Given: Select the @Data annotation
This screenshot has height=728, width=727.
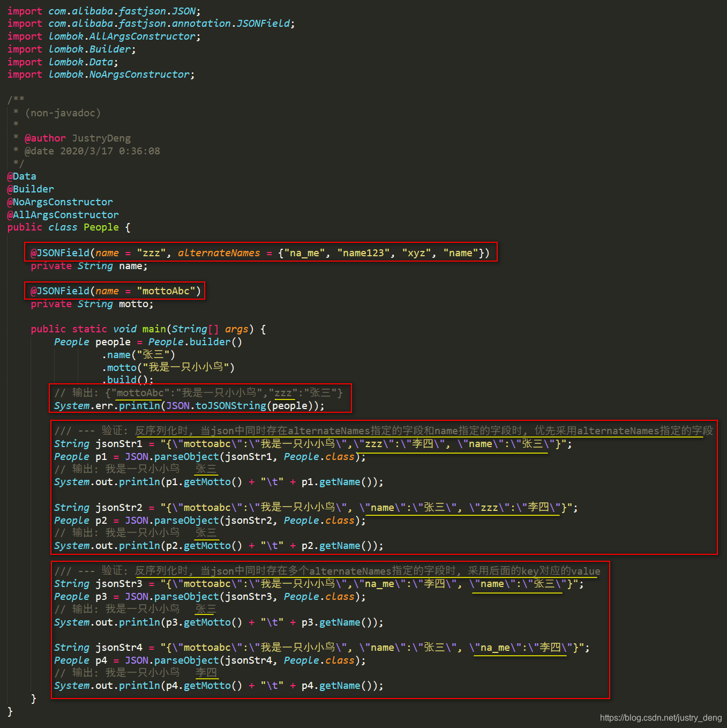Looking at the screenshot, I should [21, 176].
